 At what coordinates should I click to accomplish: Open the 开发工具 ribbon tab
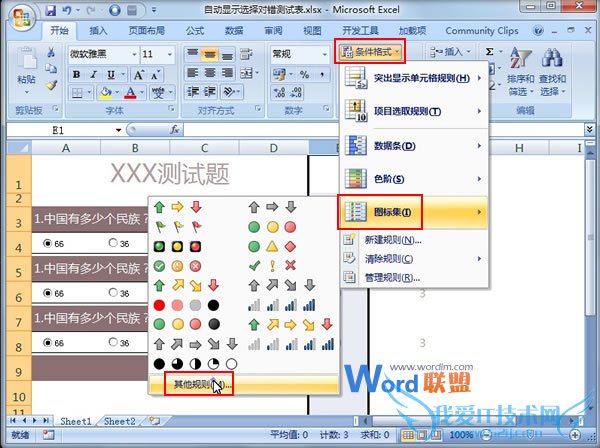[x=360, y=31]
